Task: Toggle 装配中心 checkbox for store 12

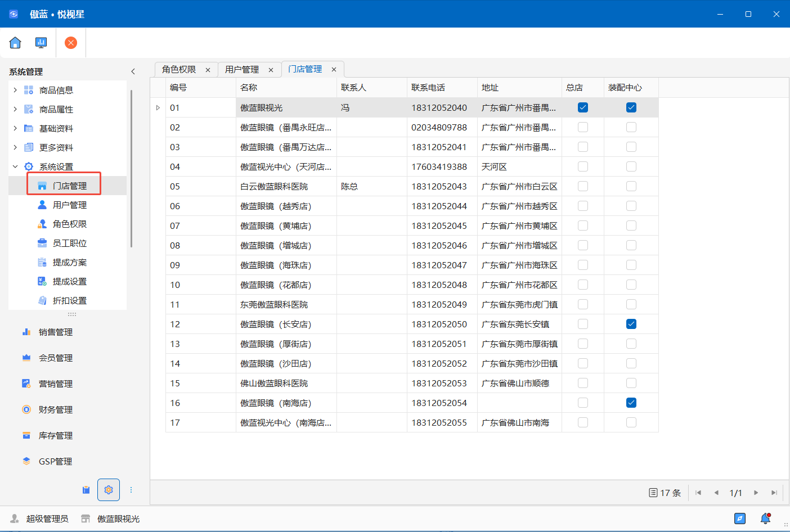Action: click(631, 324)
